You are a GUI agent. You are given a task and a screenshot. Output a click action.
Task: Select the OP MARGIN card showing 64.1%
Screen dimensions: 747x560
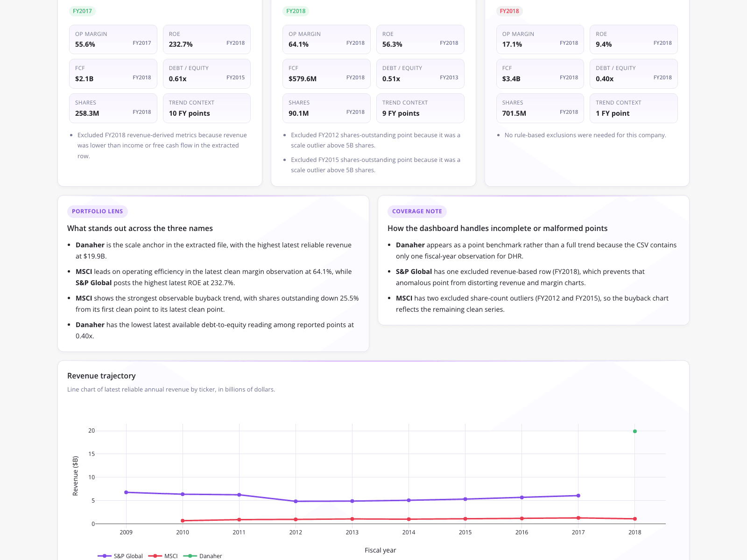click(326, 39)
